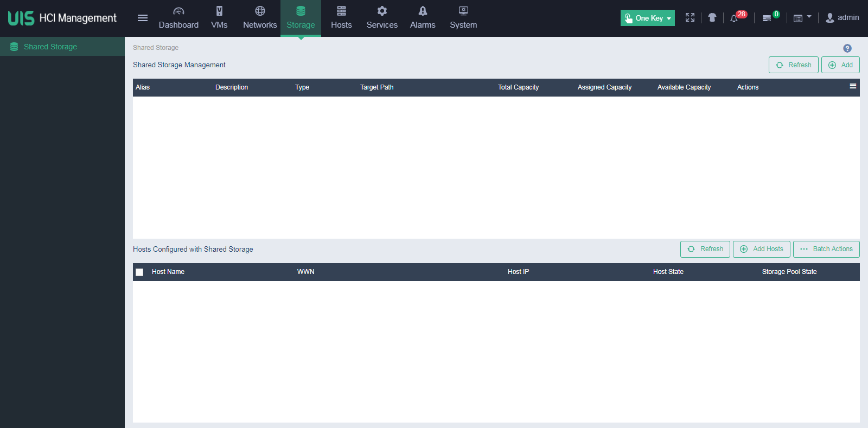The image size is (868, 428).
Task: Open the Networks tab
Action: pos(260,18)
